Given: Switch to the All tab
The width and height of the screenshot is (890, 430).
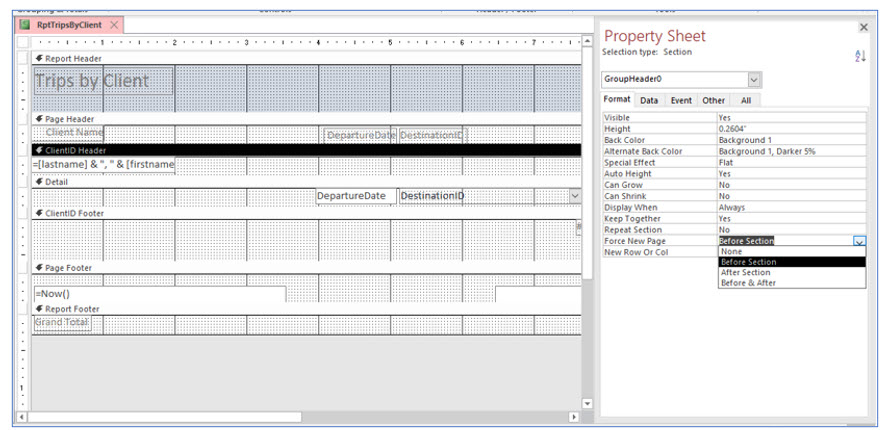Looking at the screenshot, I should click(x=746, y=100).
